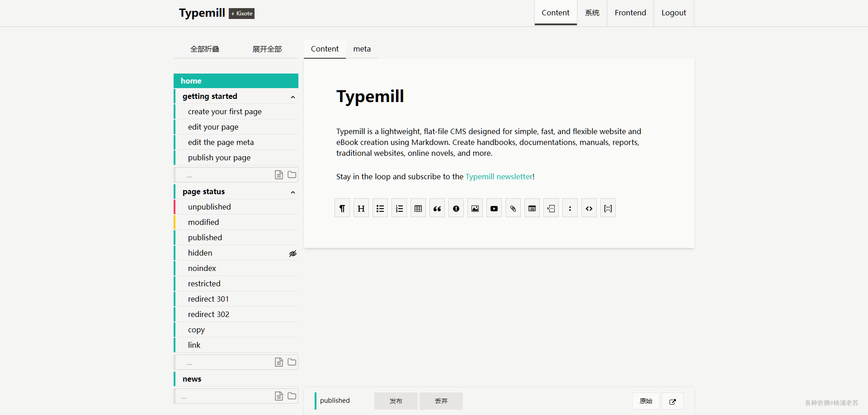
Task: Add a headline block
Action: click(361, 208)
